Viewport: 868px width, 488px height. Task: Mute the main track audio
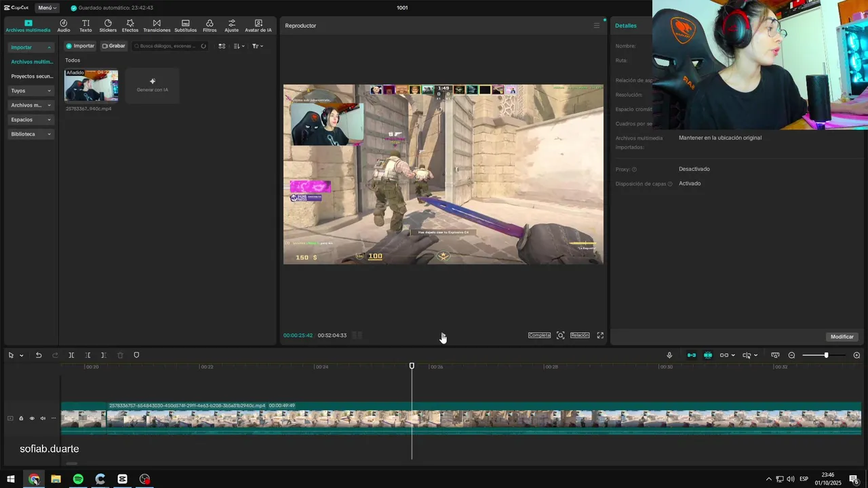click(x=43, y=418)
